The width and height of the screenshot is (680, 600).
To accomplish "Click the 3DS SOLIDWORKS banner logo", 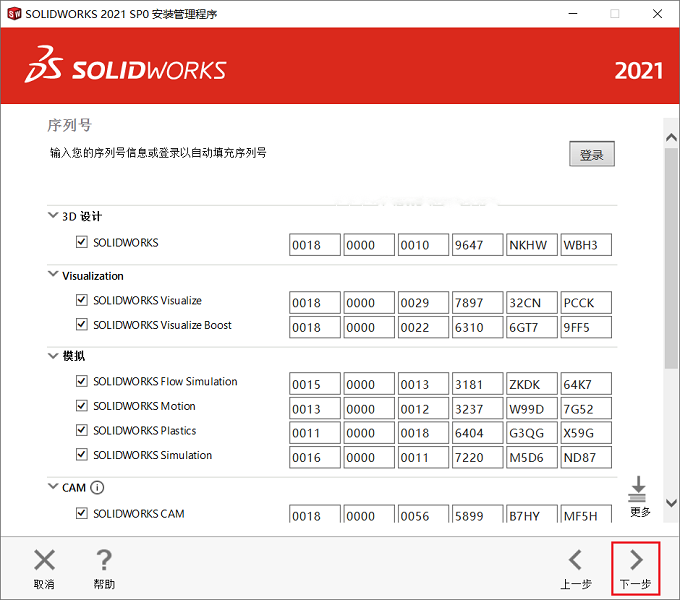I will pyautogui.click(x=125, y=65).
